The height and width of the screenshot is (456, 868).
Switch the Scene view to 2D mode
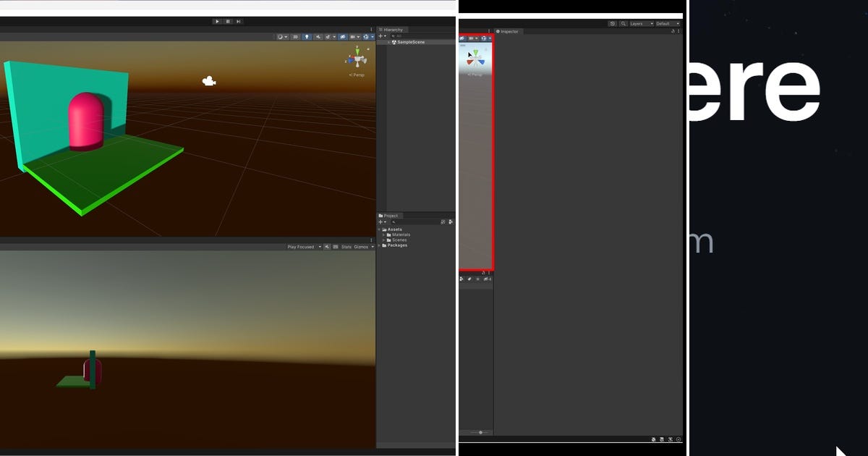click(294, 36)
